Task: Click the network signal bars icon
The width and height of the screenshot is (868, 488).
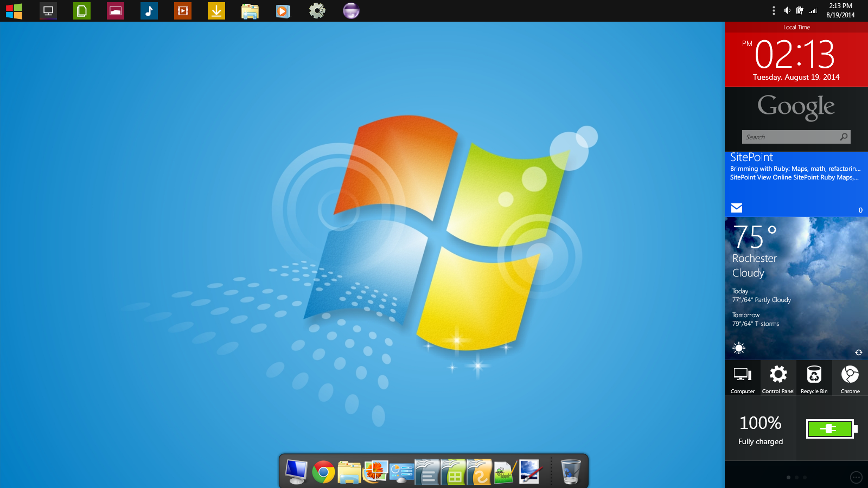Action: point(813,10)
